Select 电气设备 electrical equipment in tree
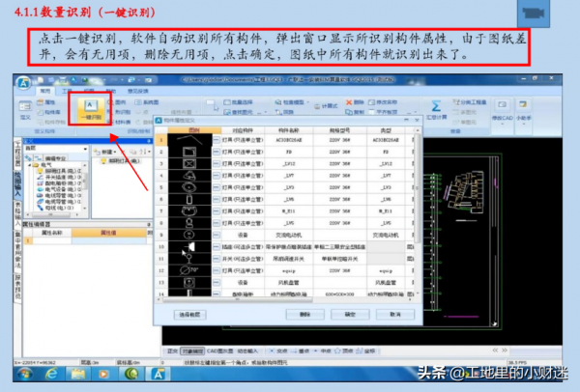The image size is (580, 392). pyautogui.click(x=59, y=189)
